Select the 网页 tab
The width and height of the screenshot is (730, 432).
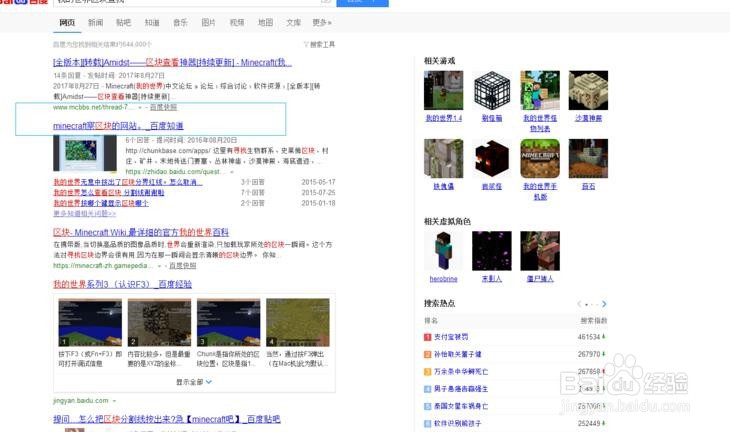pos(67,22)
